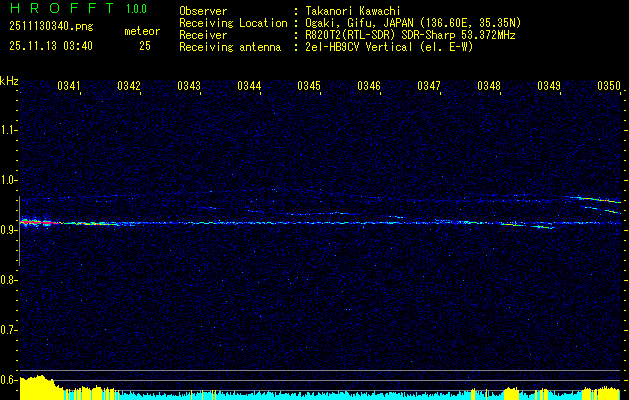629x400 pixels.
Task: Click the 1.0 frequency axis label
Action: coord(9,180)
